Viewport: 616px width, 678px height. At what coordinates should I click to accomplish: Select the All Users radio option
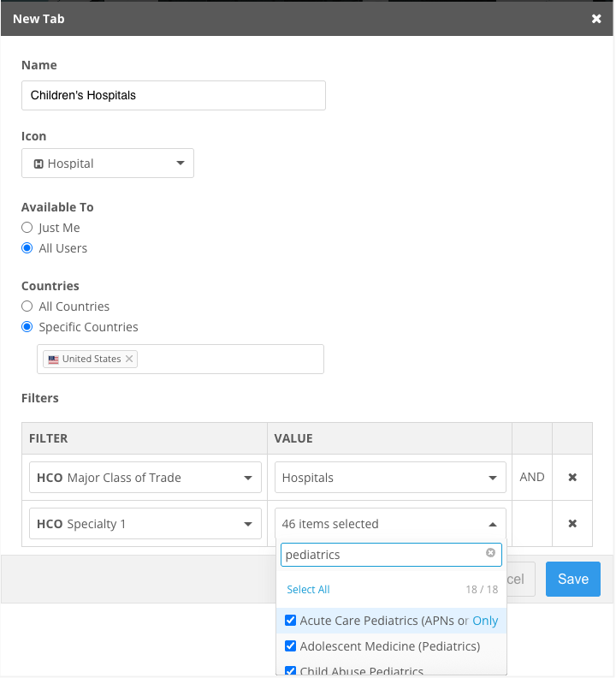tap(27, 248)
